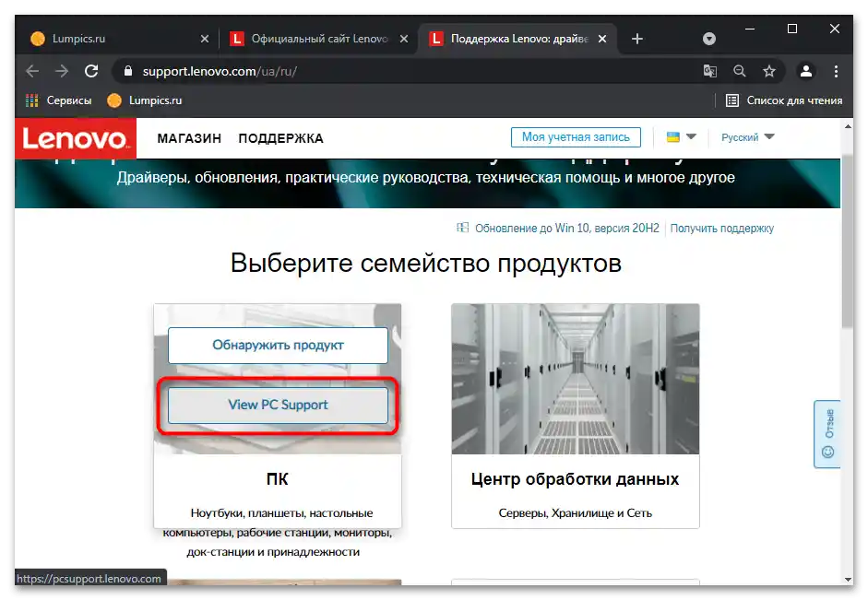The height and width of the screenshot is (600, 868).
Task: Open the site lock info icon
Action: [x=128, y=71]
